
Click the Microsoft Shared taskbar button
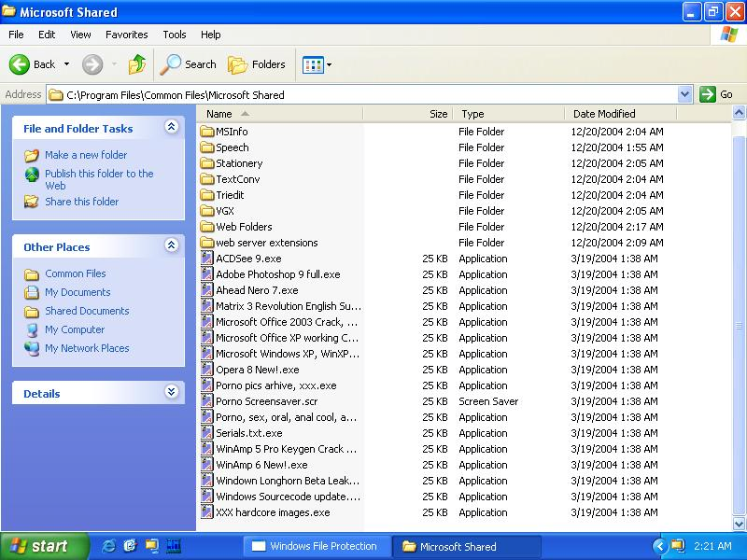point(467,546)
